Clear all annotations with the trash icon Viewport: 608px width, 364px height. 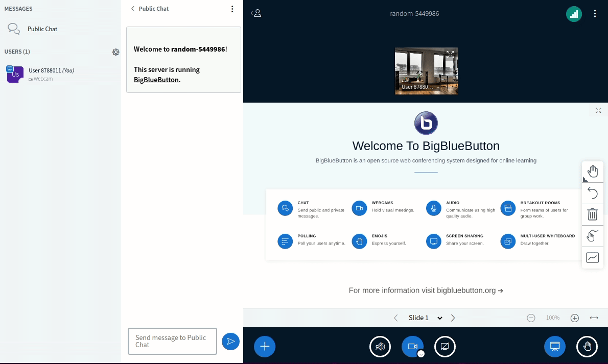pyautogui.click(x=593, y=214)
